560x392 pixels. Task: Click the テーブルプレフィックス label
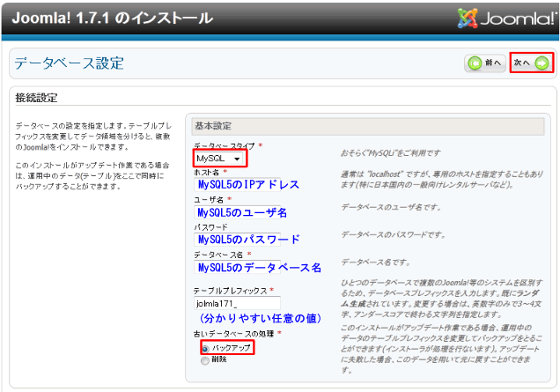(231, 291)
